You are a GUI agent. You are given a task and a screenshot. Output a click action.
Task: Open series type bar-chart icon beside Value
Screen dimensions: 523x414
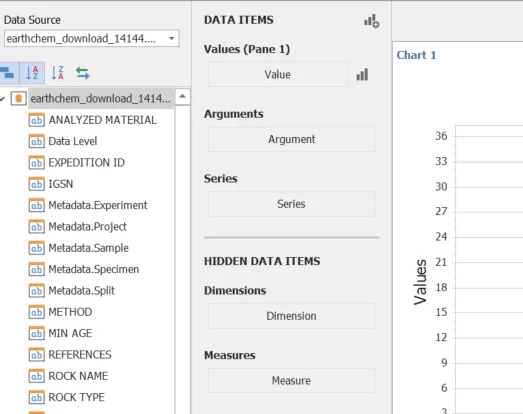pos(362,74)
